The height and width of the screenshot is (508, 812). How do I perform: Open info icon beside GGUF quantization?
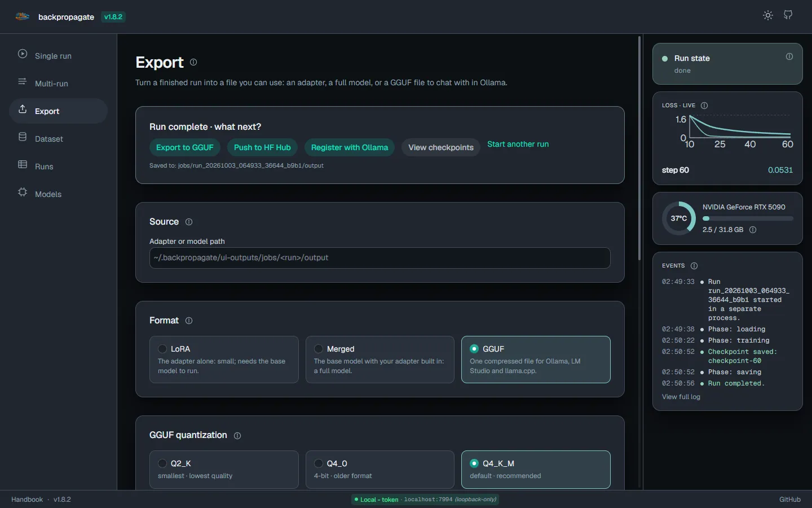point(237,436)
